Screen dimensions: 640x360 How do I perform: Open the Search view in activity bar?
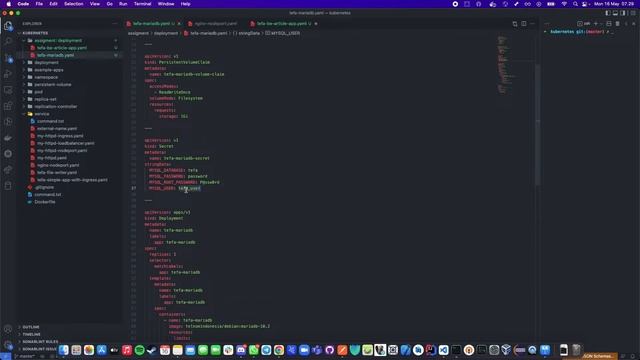pos(8,42)
